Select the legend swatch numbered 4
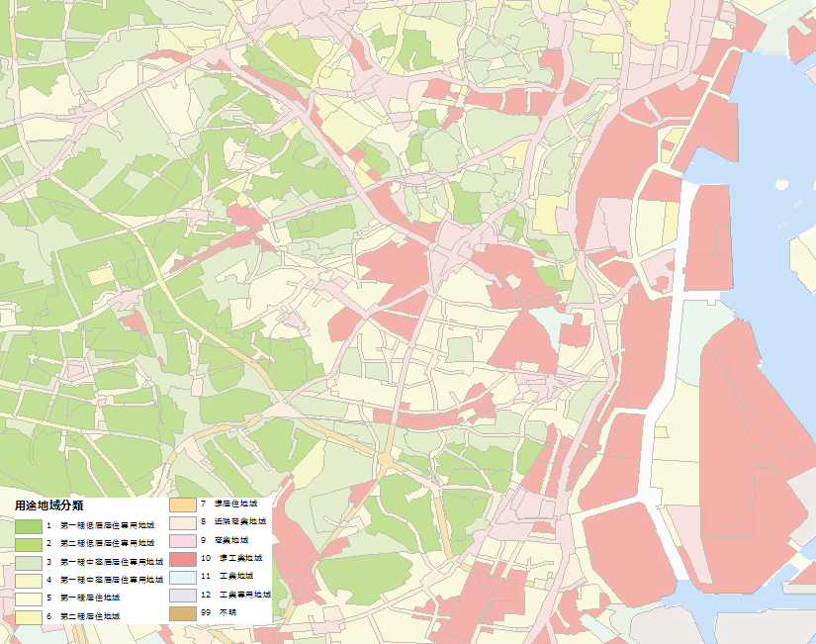 (x=28, y=580)
